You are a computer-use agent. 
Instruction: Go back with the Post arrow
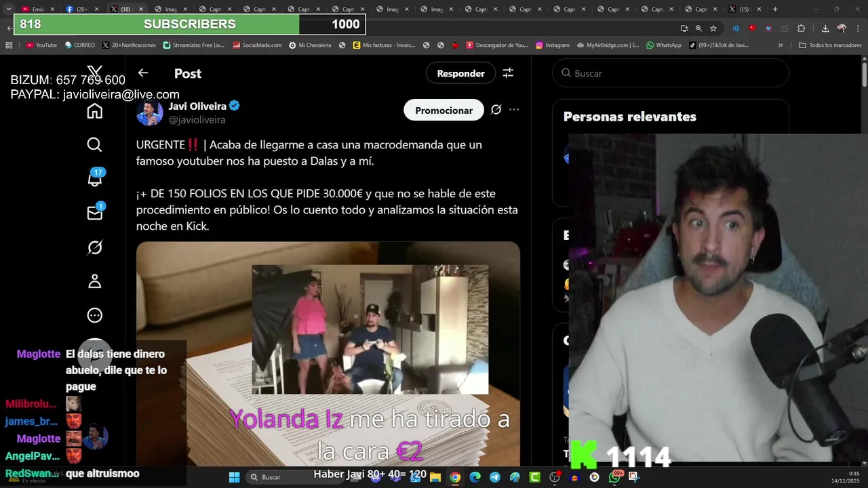coord(142,73)
